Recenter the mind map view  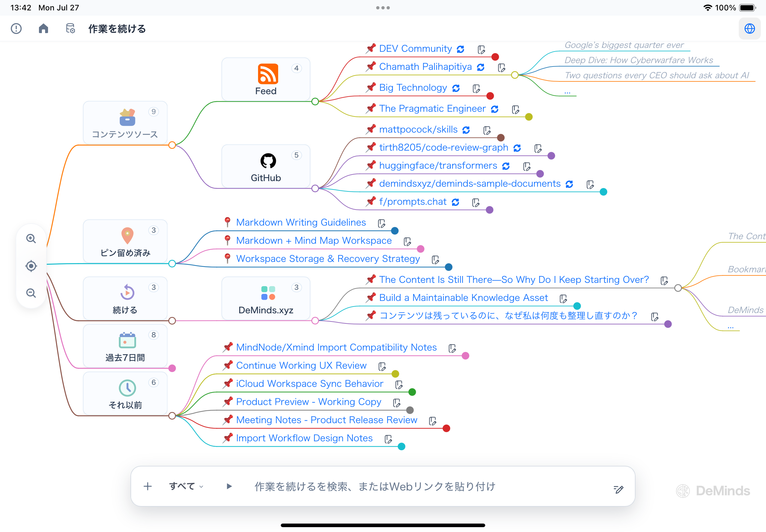(x=31, y=266)
